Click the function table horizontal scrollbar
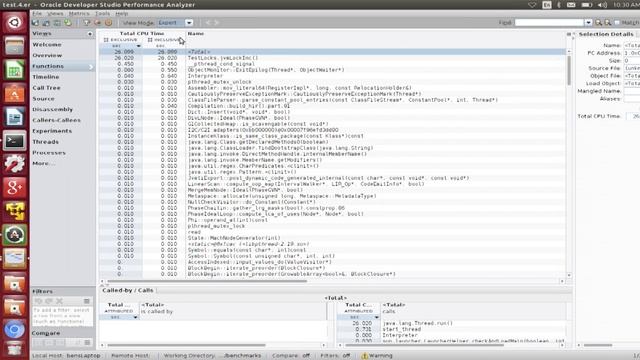 207,281
